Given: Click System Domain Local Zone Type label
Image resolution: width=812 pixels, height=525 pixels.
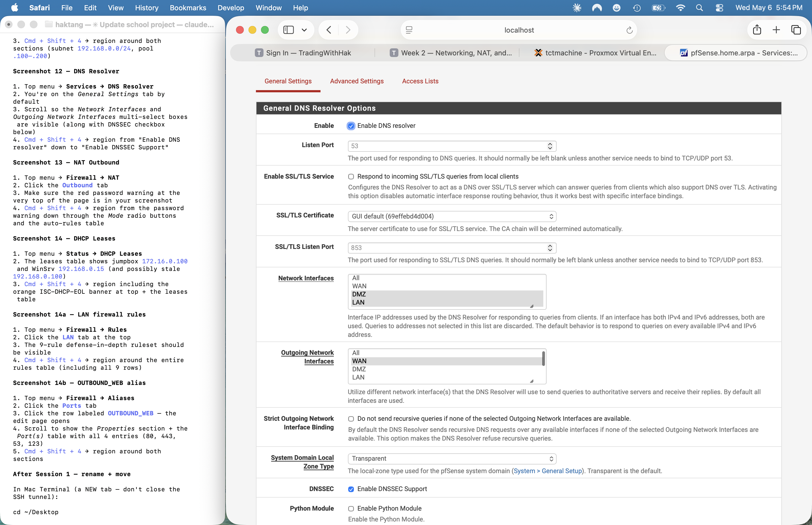Looking at the screenshot, I should (302, 462).
